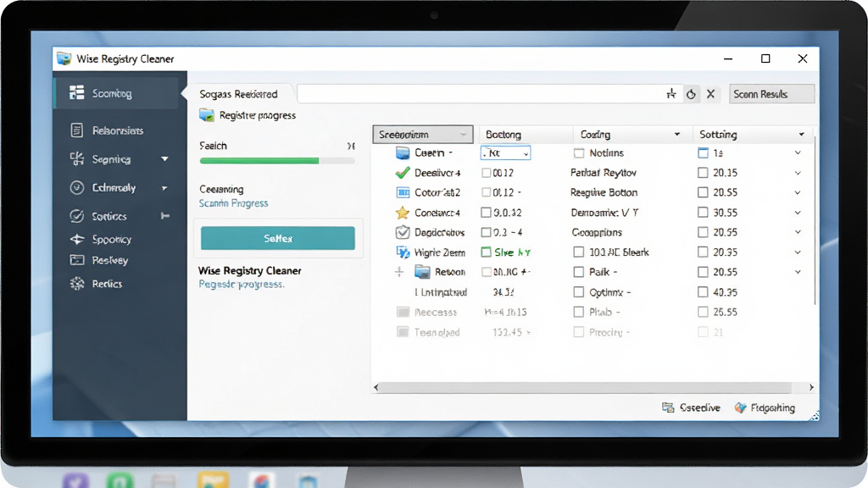Screen dimensions: 868x488
Task: Click the Cdnersaly clock icon
Action: tap(77, 187)
